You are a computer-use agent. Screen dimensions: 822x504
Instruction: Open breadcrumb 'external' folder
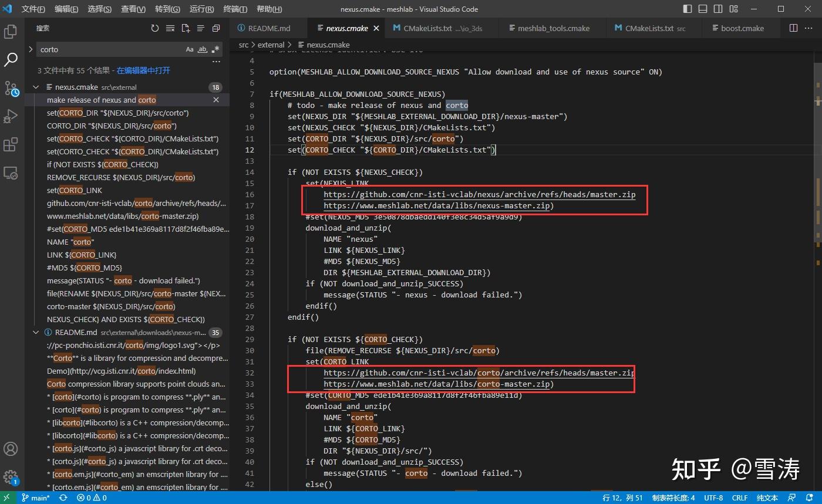(x=271, y=45)
